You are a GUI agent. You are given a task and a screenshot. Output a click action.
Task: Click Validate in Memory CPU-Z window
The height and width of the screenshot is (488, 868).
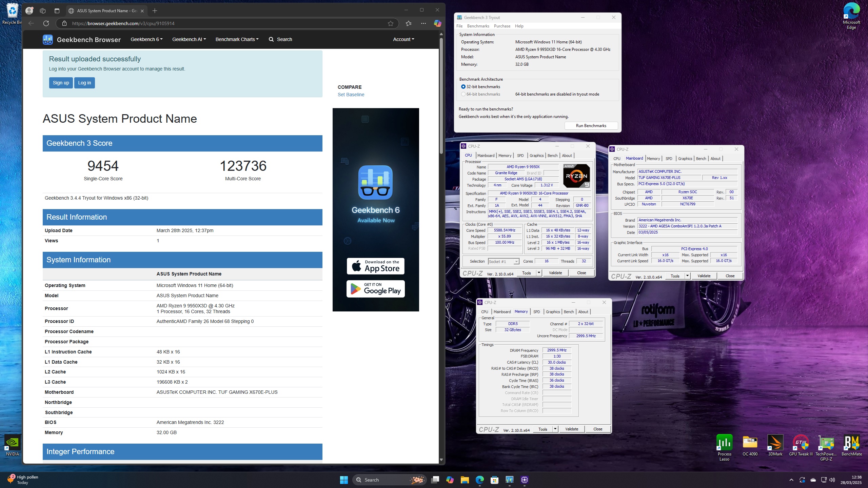[572, 429]
